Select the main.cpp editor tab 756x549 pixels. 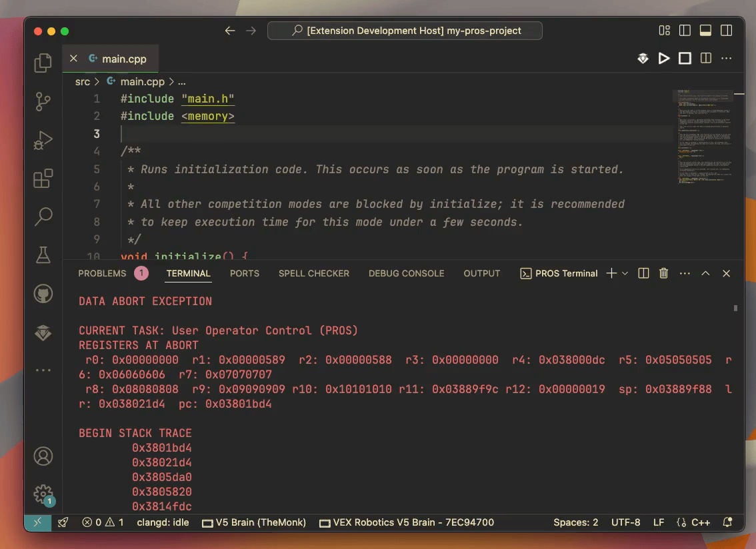pyautogui.click(x=111, y=59)
